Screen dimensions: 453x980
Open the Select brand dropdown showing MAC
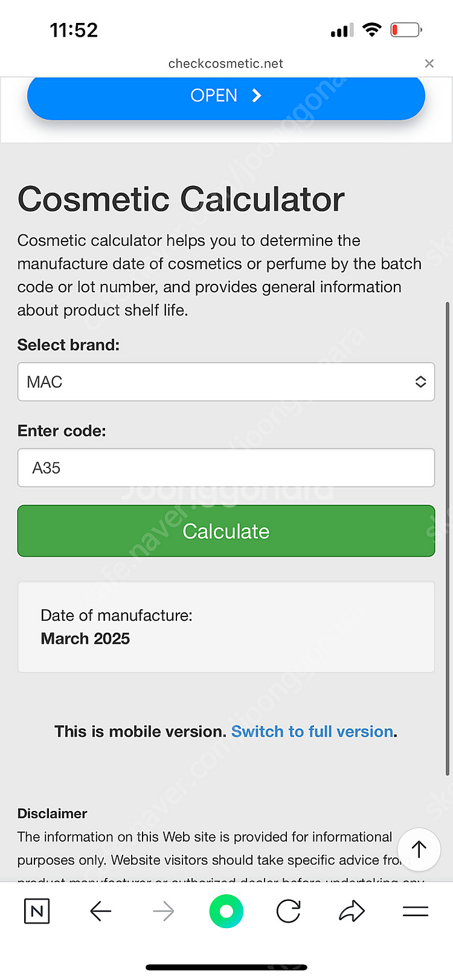pyautogui.click(x=226, y=382)
